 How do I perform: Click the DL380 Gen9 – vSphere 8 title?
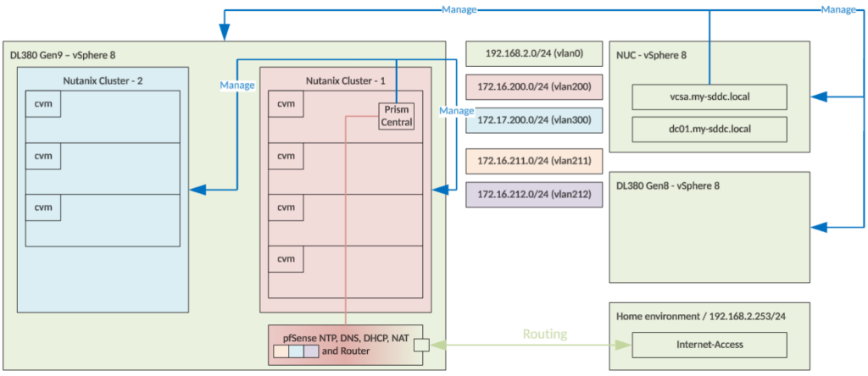[62, 55]
